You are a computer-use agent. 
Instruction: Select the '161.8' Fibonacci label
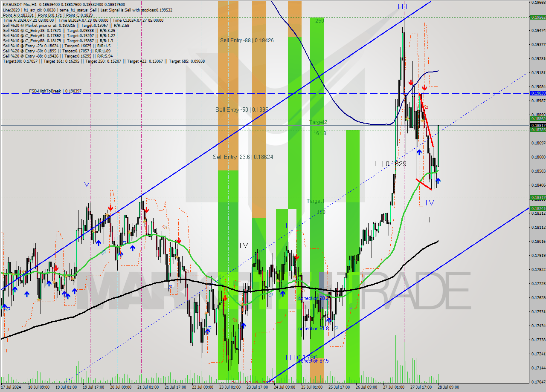[320, 133]
